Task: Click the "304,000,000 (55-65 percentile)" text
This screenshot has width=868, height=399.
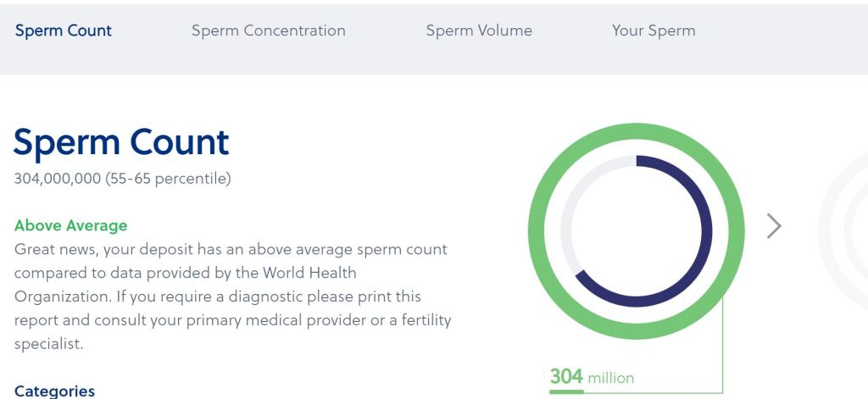Action: [x=122, y=179]
